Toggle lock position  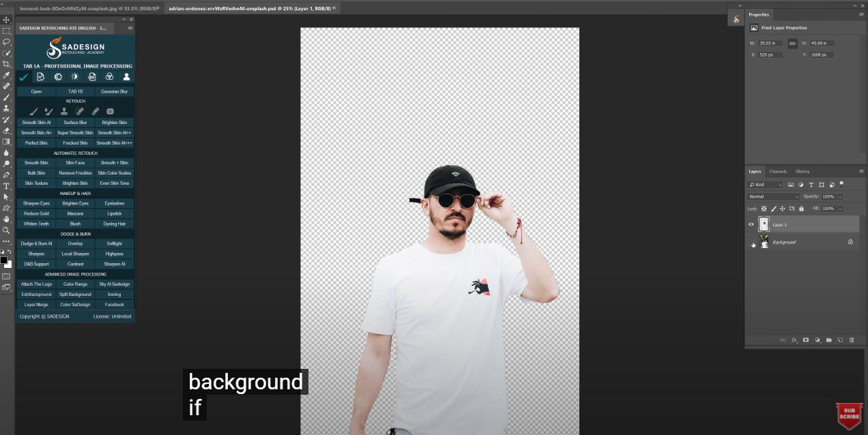pyautogui.click(x=783, y=209)
